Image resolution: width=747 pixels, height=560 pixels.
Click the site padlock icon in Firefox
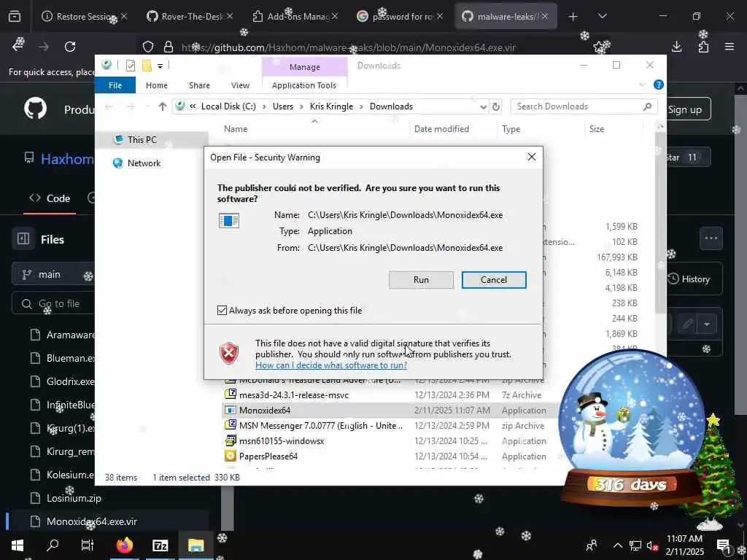169,47
